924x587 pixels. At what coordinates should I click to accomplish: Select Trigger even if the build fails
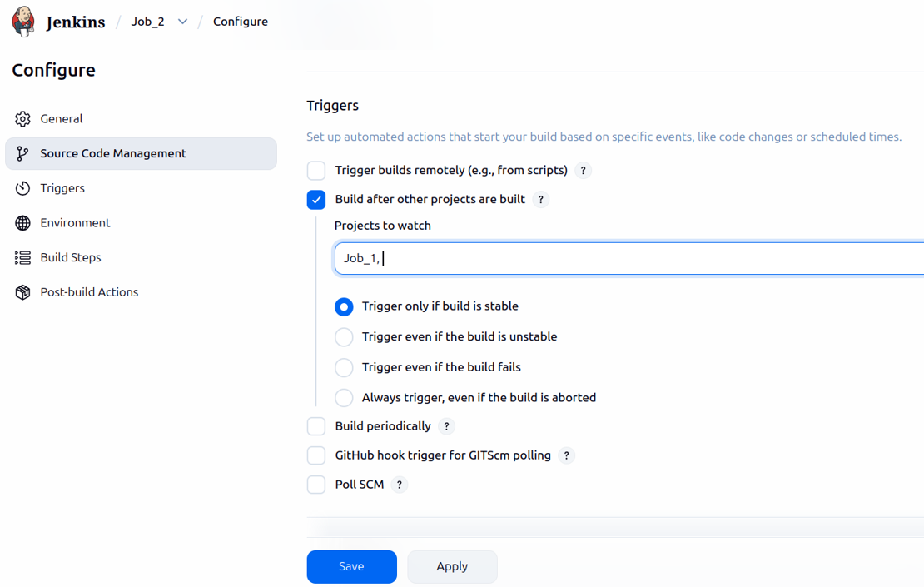[x=344, y=367]
